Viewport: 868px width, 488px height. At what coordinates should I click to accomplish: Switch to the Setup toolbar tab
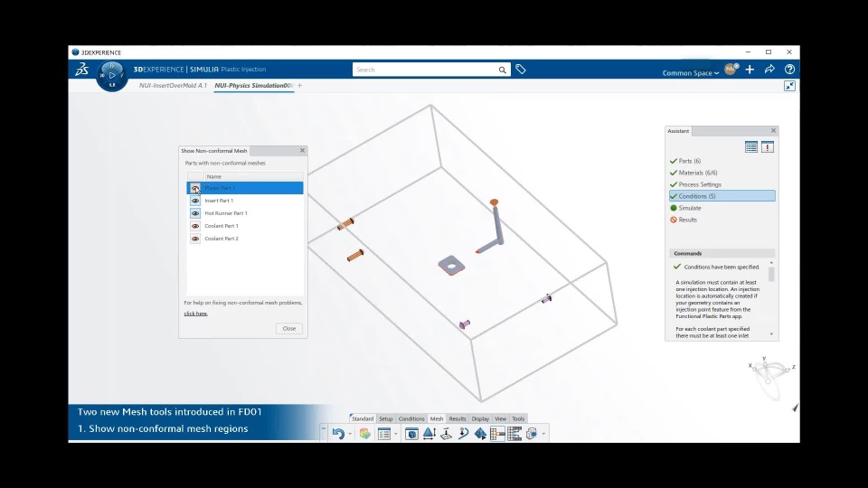[386, 418]
